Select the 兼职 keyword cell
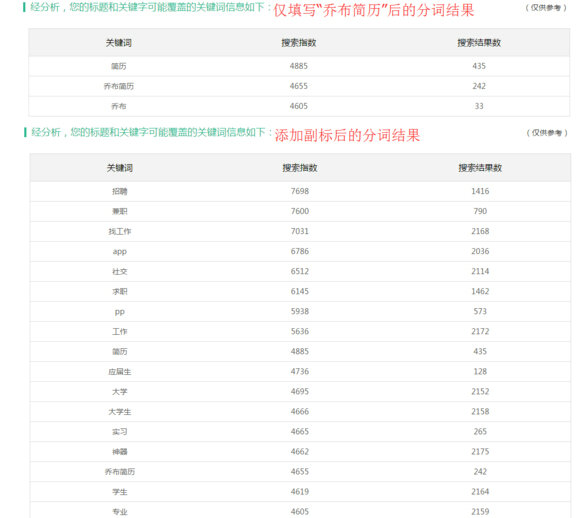The image size is (578, 518). pyautogui.click(x=119, y=211)
